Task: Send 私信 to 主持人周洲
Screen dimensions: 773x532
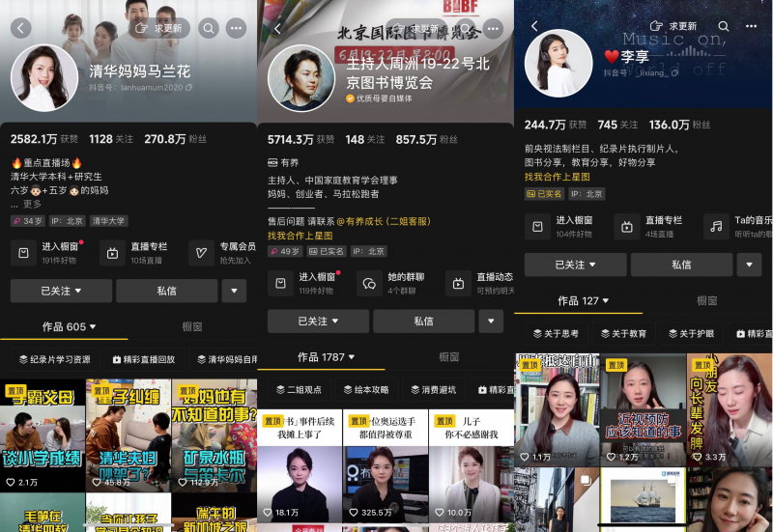Action: (x=423, y=321)
